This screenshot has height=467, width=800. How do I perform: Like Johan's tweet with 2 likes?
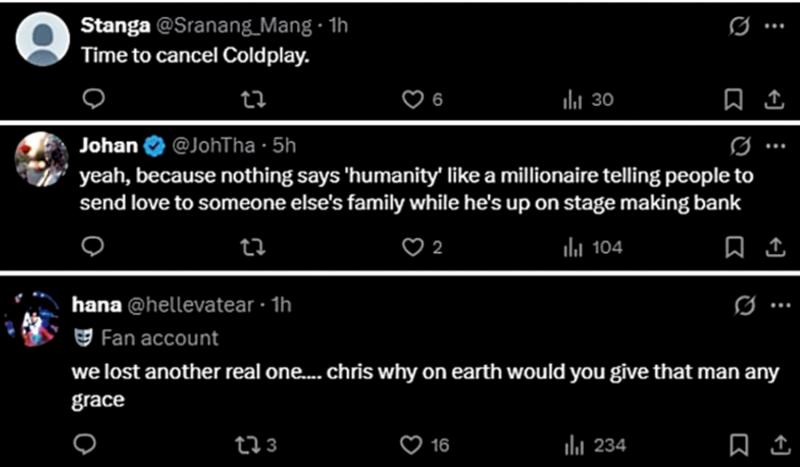coord(412,247)
